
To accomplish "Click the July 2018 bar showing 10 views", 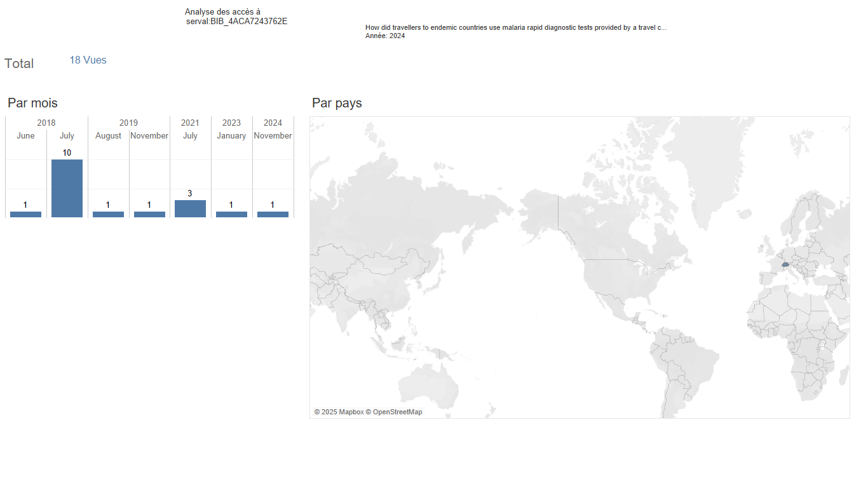I will click(x=67, y=188).
